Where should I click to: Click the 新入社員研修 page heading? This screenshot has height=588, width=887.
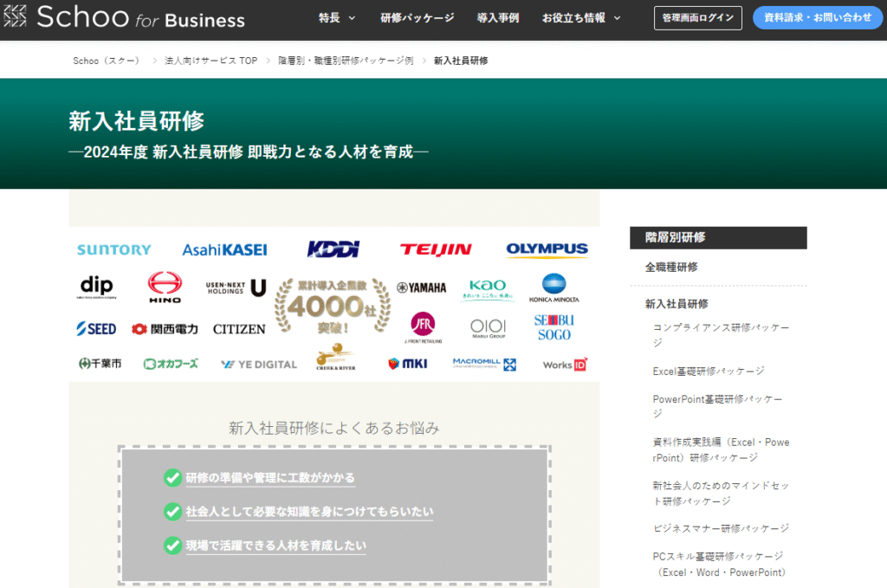(x=136, y=121)
